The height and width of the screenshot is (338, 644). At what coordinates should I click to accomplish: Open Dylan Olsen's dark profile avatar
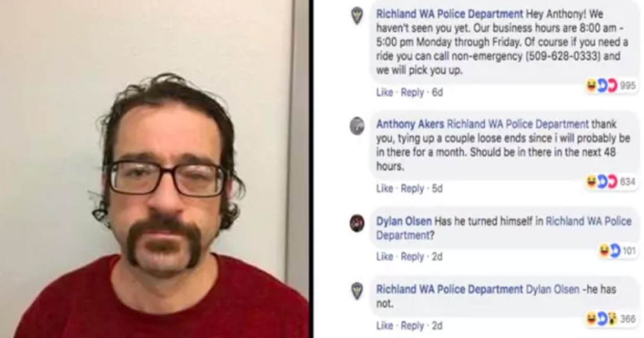[x=357, y=223]
